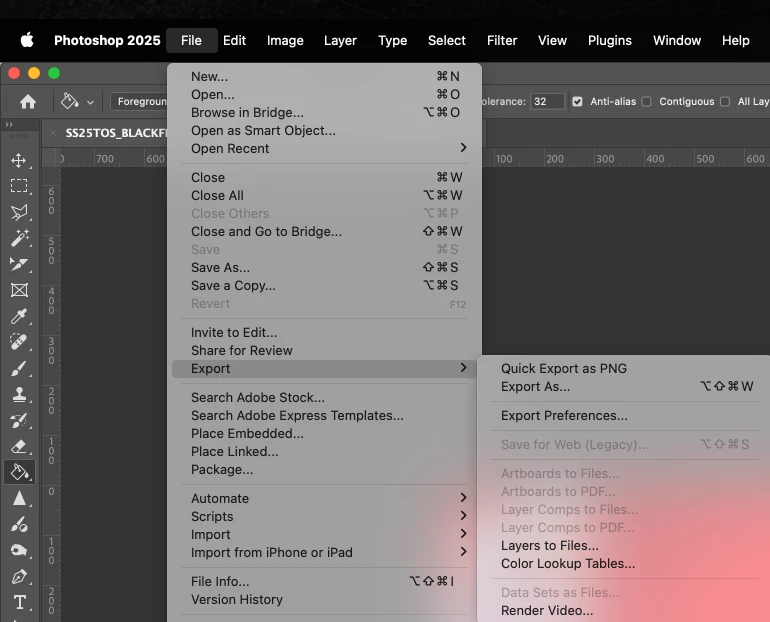Choose Package...
770x622 pixels.
point(324,470)
